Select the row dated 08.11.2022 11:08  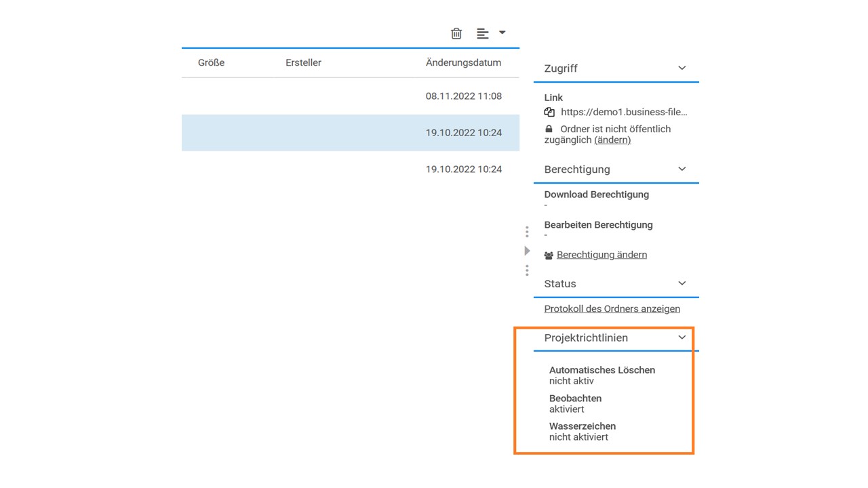[350, 96]
